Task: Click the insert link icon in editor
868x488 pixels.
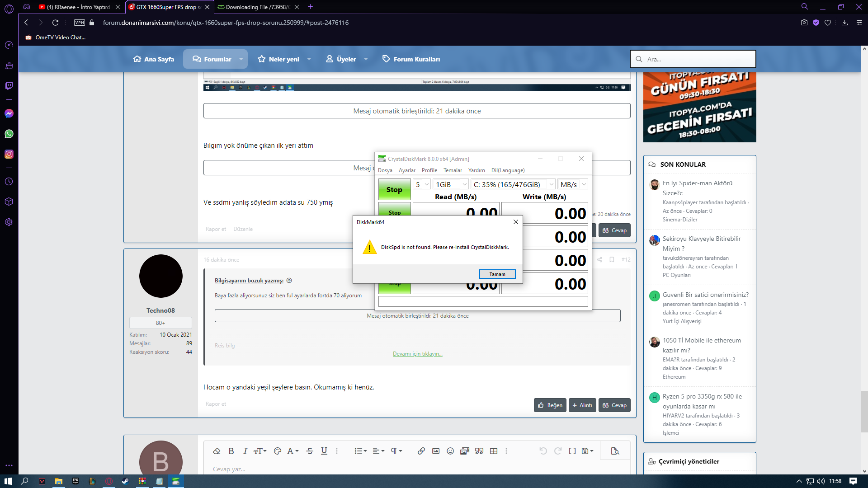Action: click(x=421, y=451)
